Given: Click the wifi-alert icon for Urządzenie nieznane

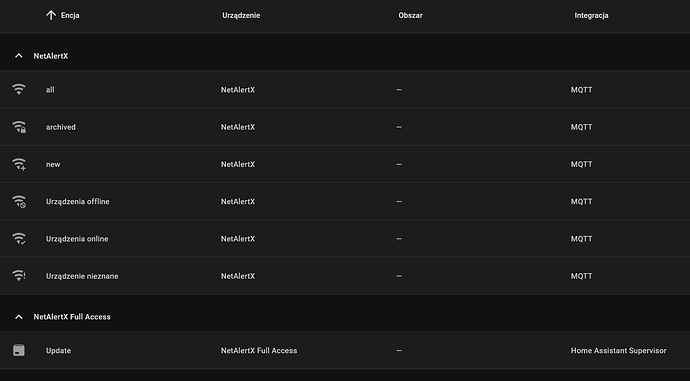Looking at the screenshot, I should pyautogui.click(x=19, y=276).
